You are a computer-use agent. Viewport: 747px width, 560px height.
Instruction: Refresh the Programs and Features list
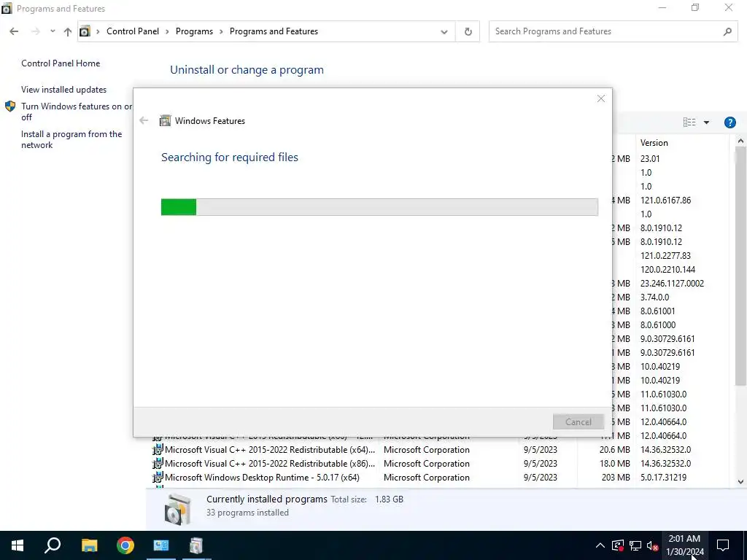click(468, 31)
